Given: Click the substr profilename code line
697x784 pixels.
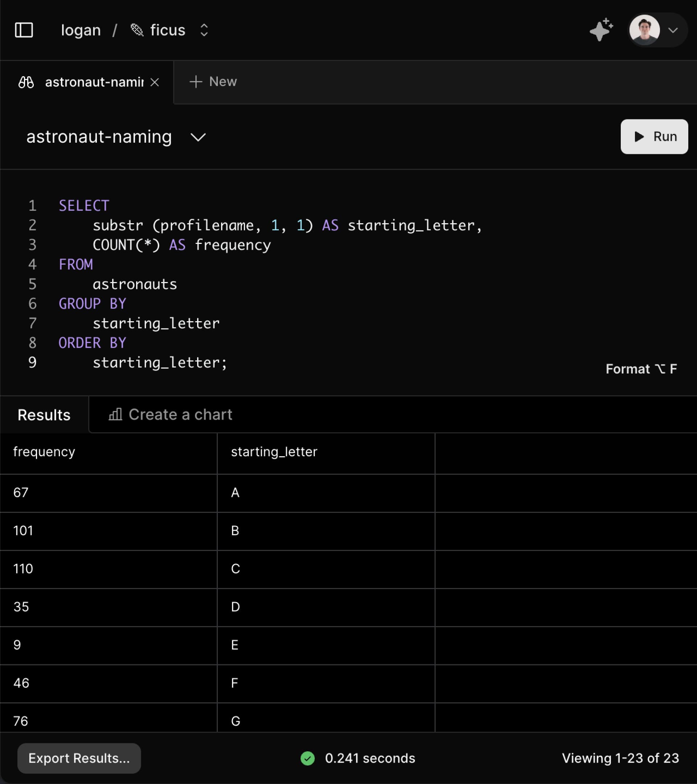Looking at the screenshot, I should [287, 225].
